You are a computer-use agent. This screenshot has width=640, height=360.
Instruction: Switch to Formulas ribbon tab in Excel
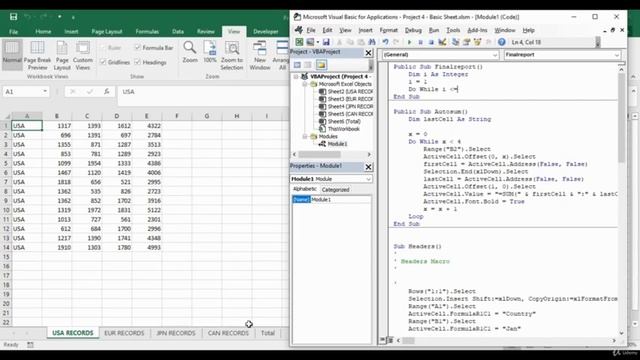coord(147,31)
